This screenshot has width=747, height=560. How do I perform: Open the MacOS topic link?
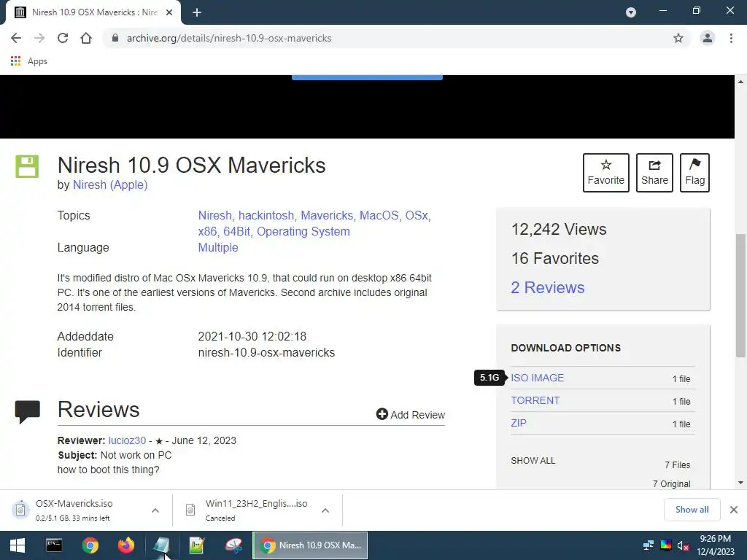(x=379, y=216)
